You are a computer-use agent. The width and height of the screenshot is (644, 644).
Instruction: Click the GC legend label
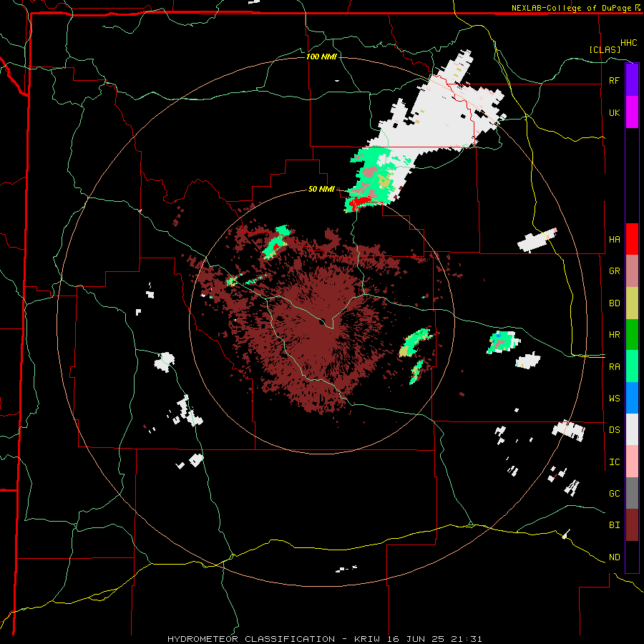pyautogui.click(x=615, y=493)
